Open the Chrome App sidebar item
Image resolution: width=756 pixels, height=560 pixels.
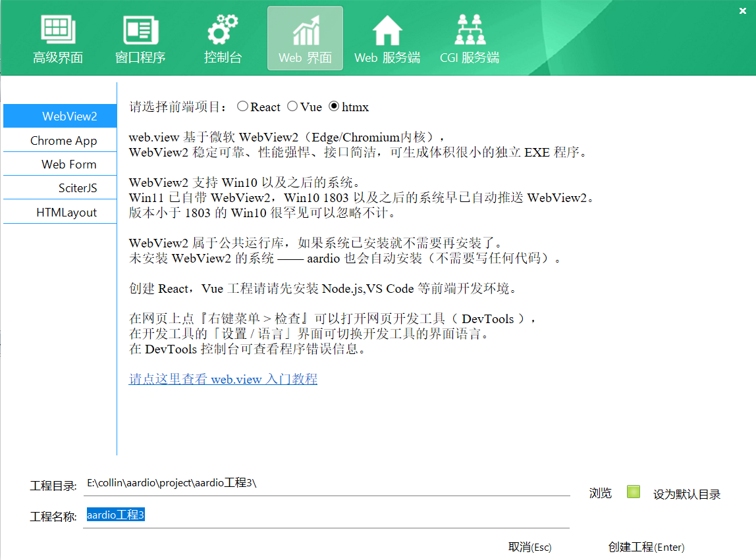pos(60,140)
